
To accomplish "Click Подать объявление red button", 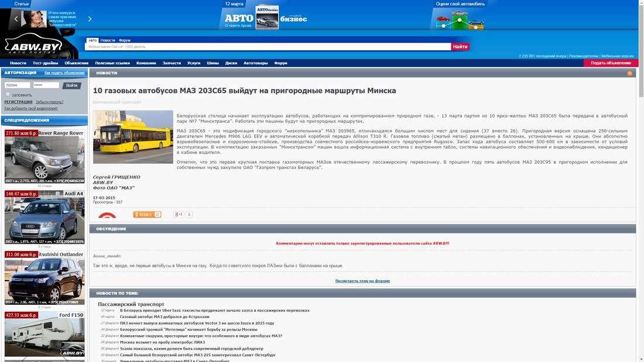I will (611, 63).
